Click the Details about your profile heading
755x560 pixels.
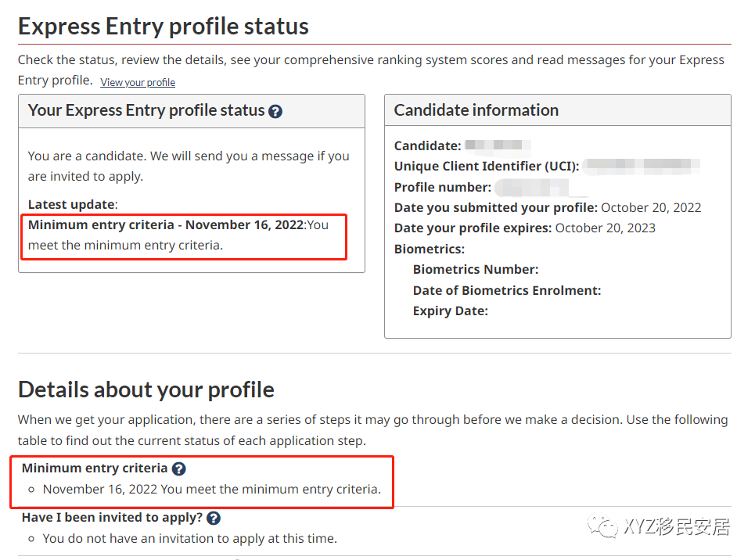click(146, 389)
